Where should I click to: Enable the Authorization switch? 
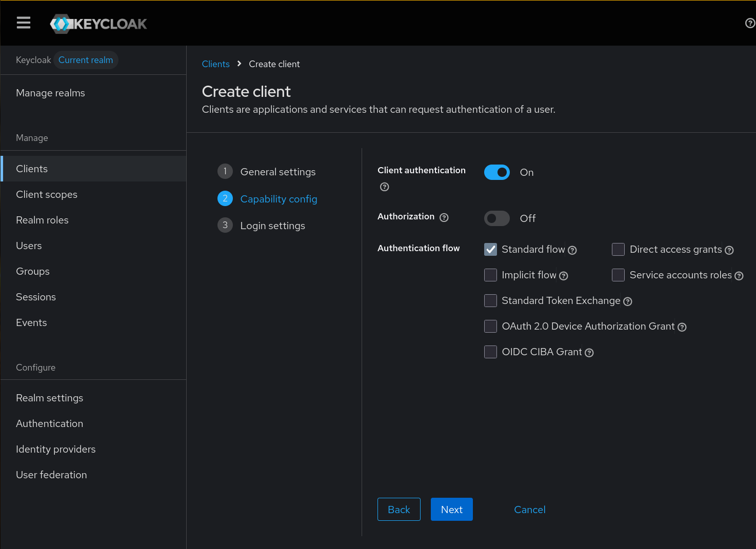(497, 218)
